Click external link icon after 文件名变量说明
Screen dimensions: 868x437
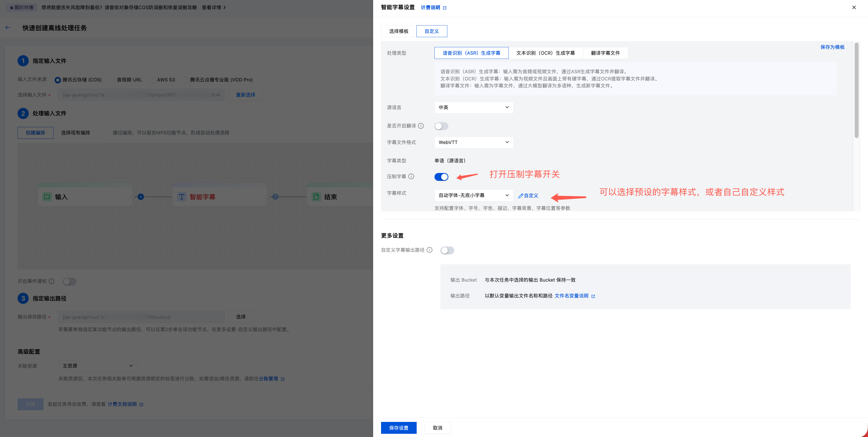pyautogui.click(x=593, y=296)
